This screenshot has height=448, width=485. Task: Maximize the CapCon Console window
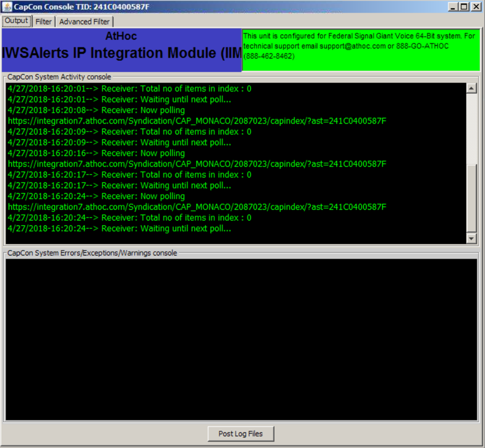coord(464,7)
